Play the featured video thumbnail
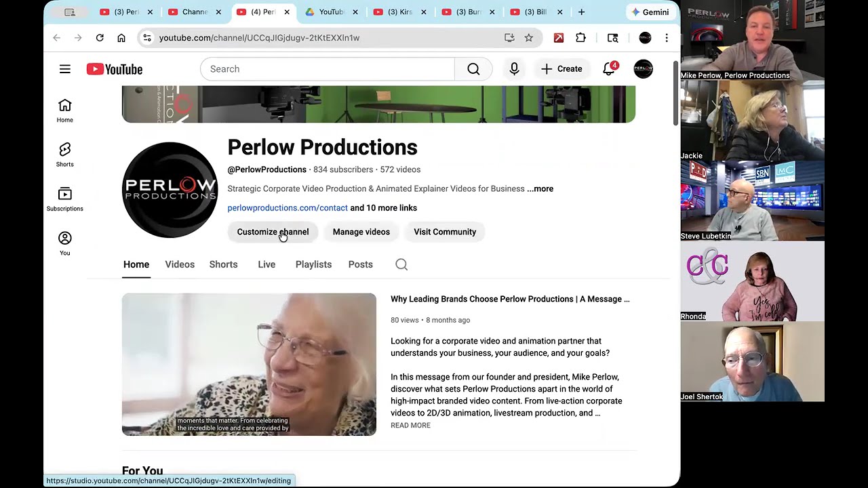 249,365
